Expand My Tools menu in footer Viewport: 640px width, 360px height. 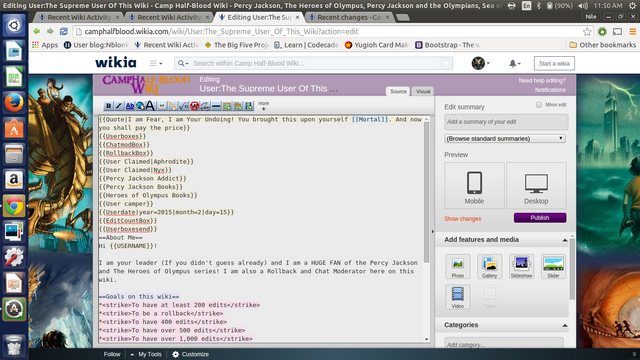coord(146,354)
